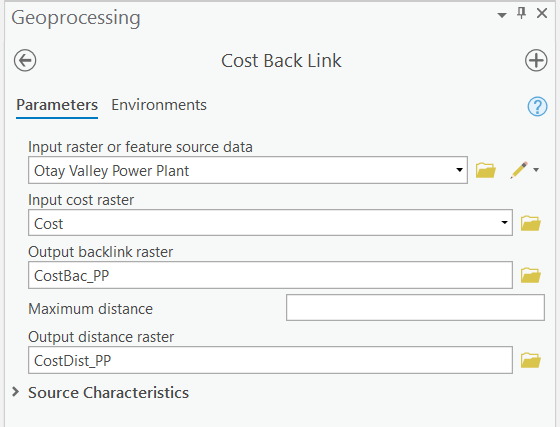Select the Parameters tab
Screen dimensions: 560x427
click(x=57, y=105)
